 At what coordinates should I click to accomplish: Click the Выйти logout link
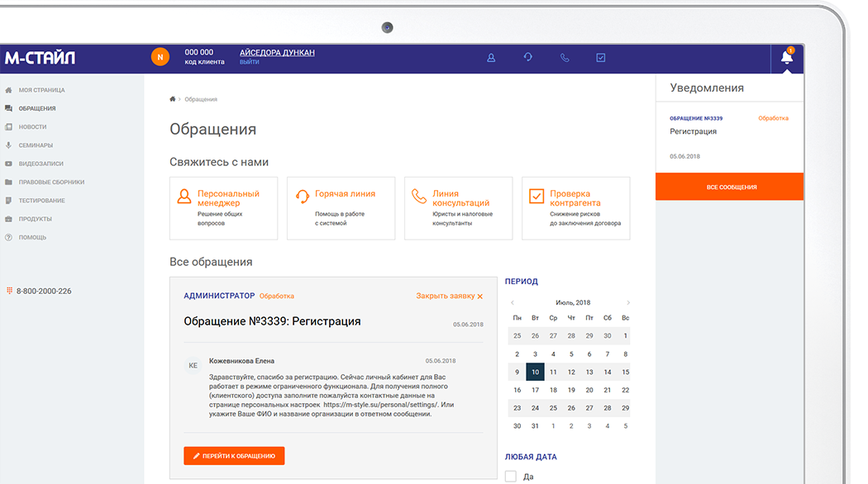click(x=249, y=62)
